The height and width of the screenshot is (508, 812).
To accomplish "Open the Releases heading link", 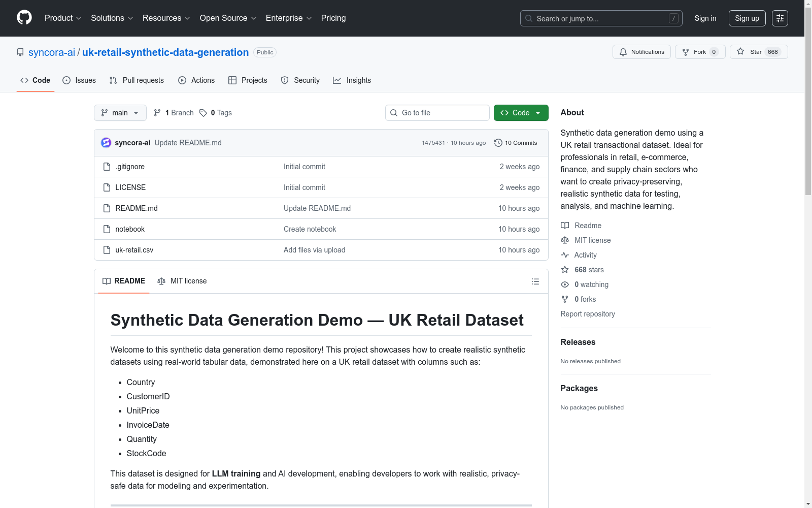I will pyautogui.click(x=578, y=342).
